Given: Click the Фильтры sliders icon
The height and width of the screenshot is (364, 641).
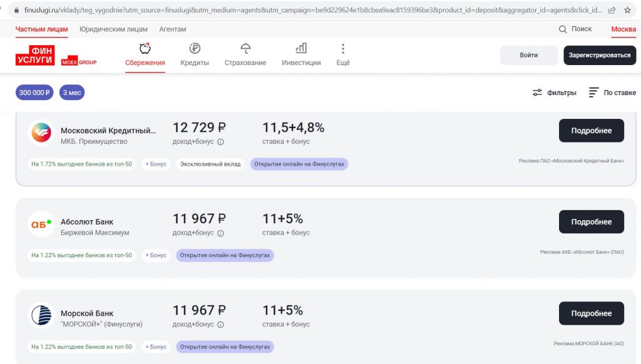Looking at the screenshot, I should pos(537,93).
